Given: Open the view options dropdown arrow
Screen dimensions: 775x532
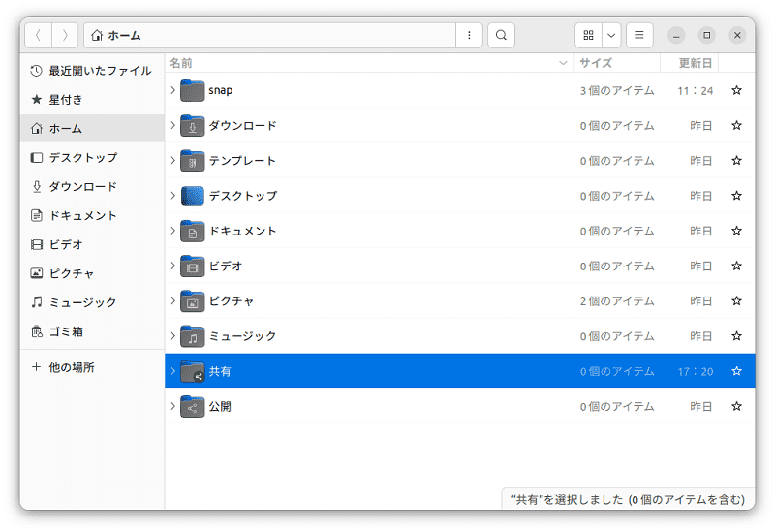Looking at the screenshot, I should [x=611, y=36].
